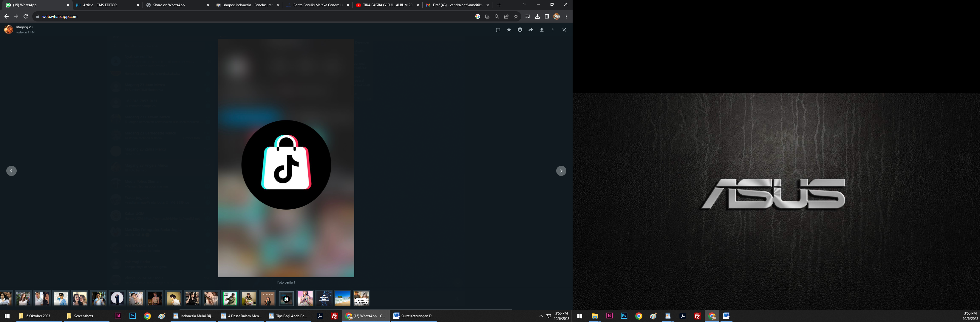Open the '6 Oktober 2023' folder taskbar button
Viewport: 980px width, 322px height.
tap(38, 316)
